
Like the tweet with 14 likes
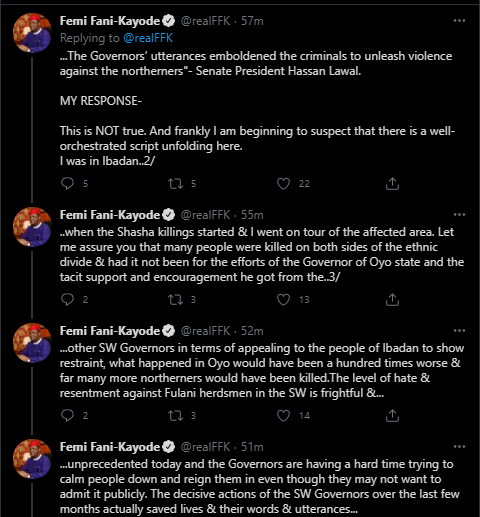point(283,415)
